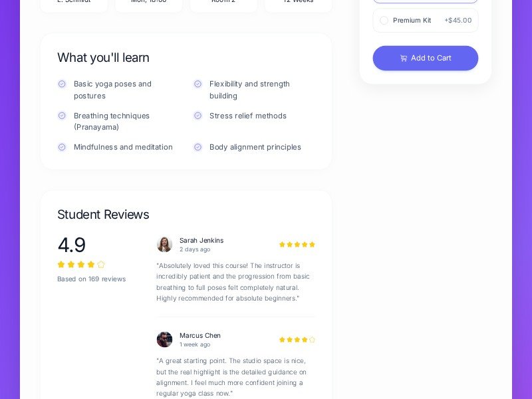The image size is (532, 399).
Task: Click Marcus Chen's four-star rating
Action: pos(297,340)
